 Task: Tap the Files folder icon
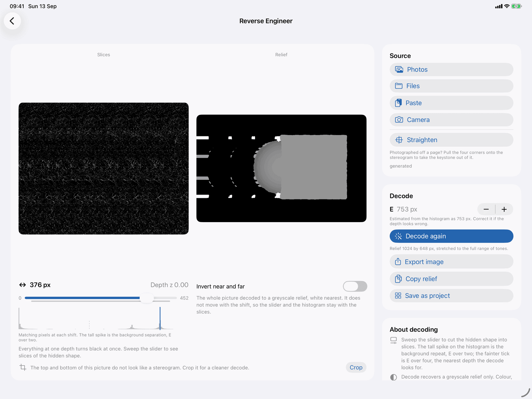coord(399,86)
